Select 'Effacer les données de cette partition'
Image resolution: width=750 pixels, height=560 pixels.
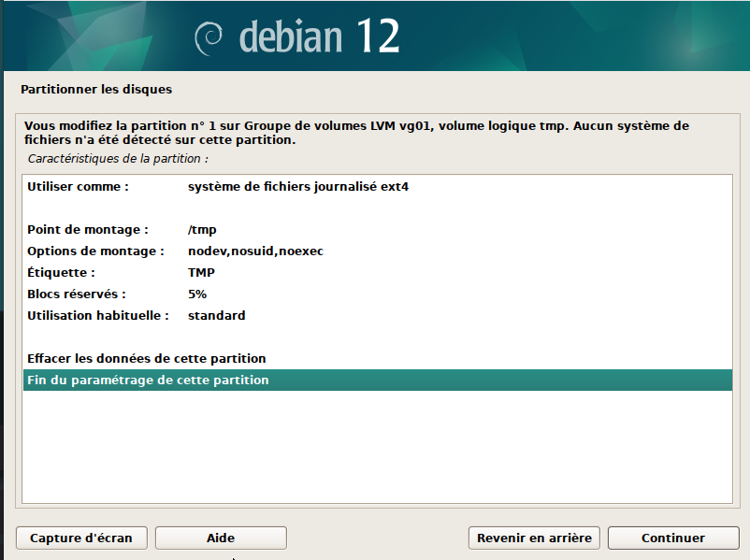pos(378,359)
